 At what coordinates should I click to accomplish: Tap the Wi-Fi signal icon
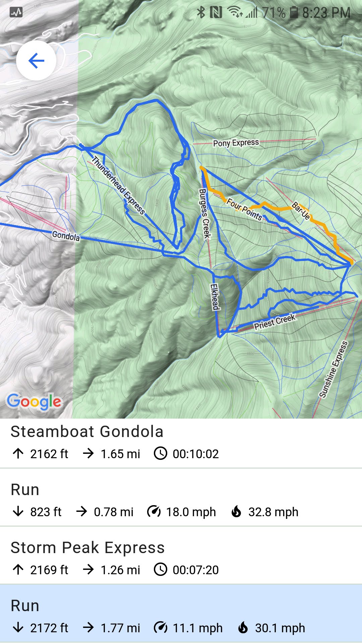tap(234, 12)
